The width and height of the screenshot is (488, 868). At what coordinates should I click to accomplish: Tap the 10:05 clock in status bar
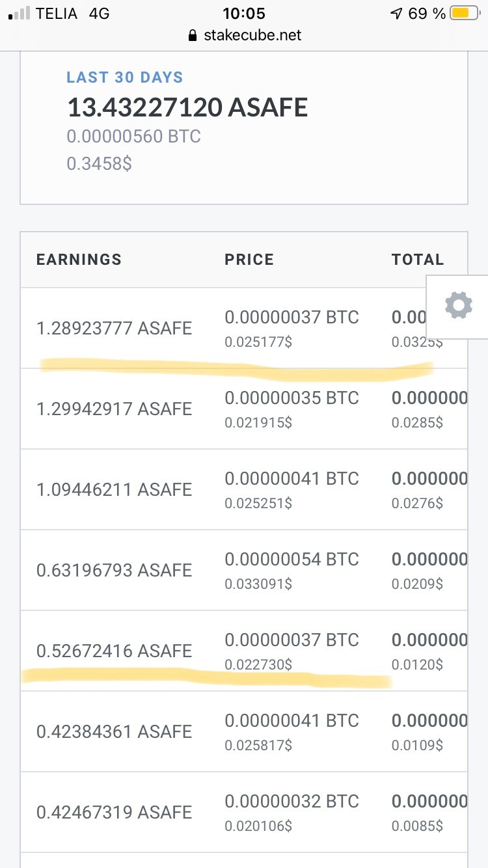[244, 14]
